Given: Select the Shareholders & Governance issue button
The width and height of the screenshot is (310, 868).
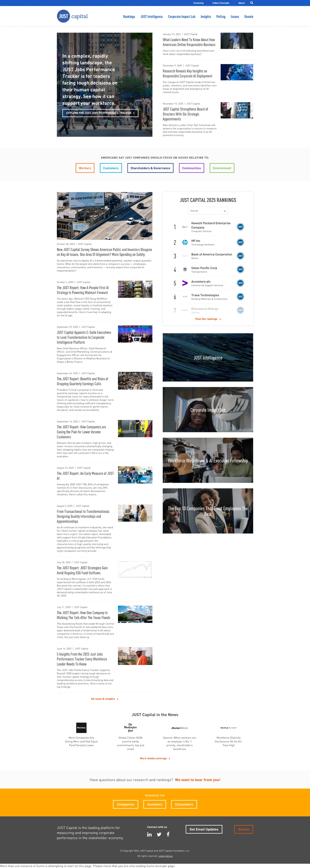Looking at the screenshot, I should click(x=150, y=168).
